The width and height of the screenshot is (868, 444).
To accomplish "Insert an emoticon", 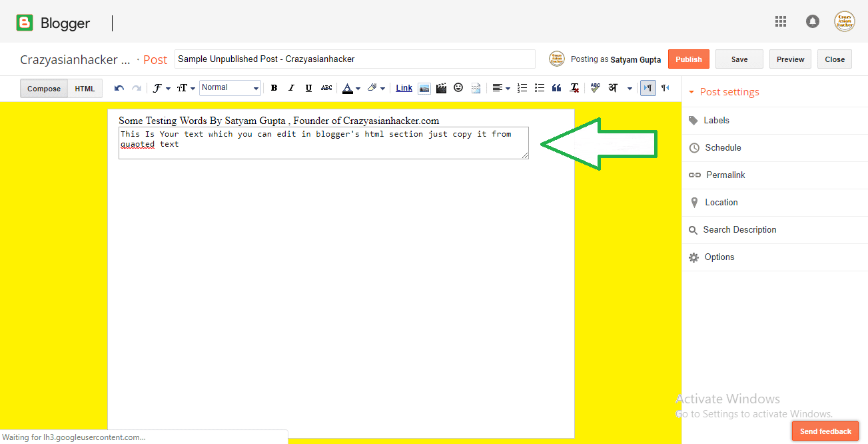I will point(458,87).
